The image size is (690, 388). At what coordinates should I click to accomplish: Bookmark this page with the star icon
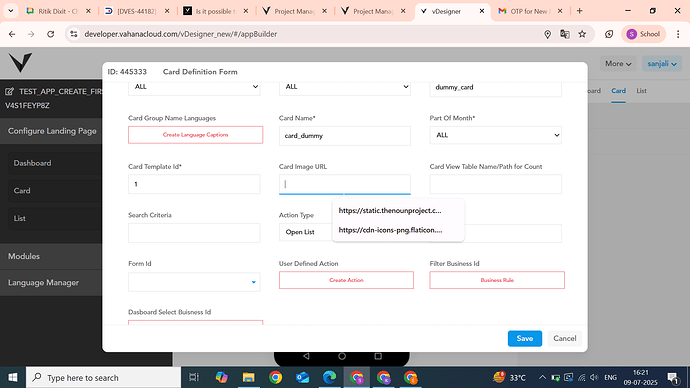coord(582,34)
